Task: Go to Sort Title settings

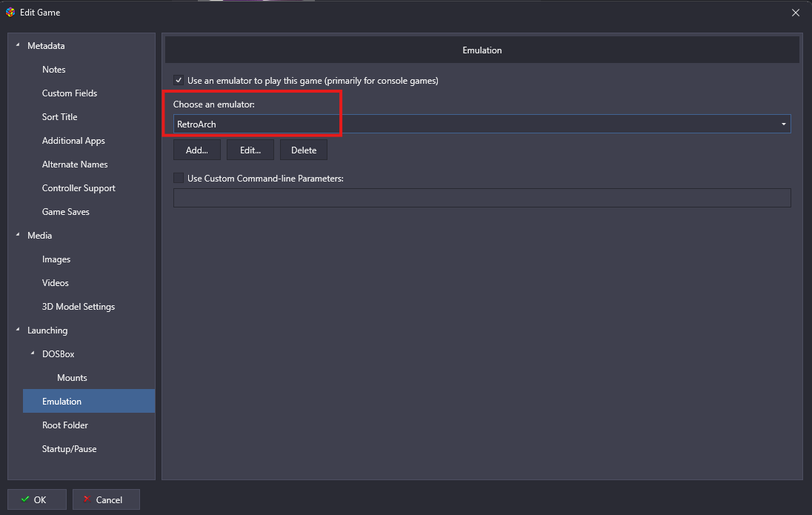Action: click(59, 117)
